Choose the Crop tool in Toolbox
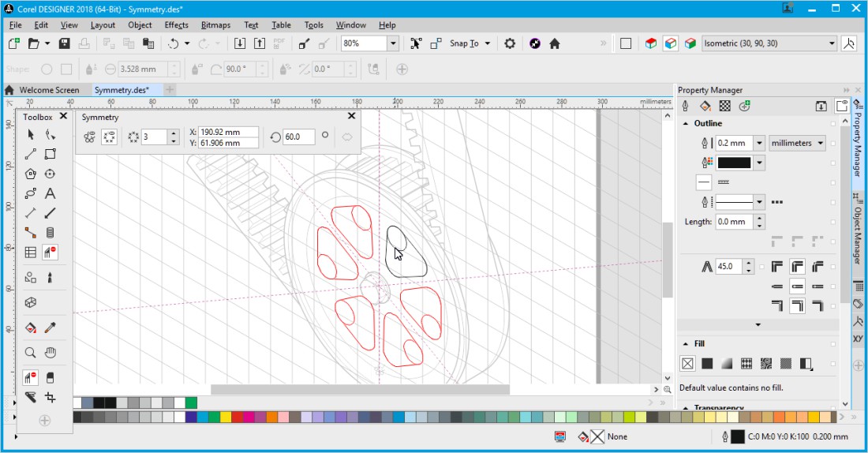This screenshot has height=453, width=868. (x=51, y=397)
